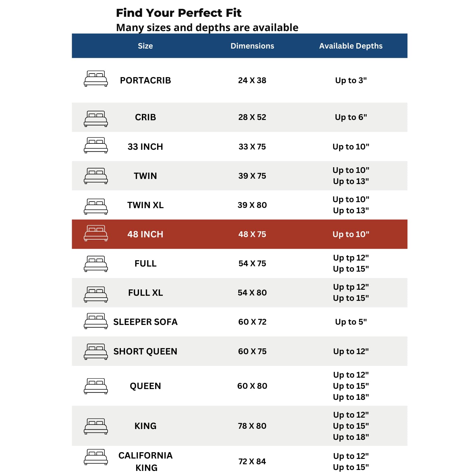Click the bed icon beside SHORT QUEEN
Image resolution: width=476 pixels, height=476 pixels.
pyautogui.click(x=96, y=352)
